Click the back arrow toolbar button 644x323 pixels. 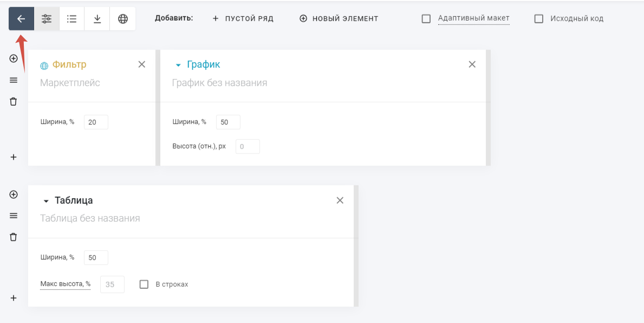(x=21, y=19)
